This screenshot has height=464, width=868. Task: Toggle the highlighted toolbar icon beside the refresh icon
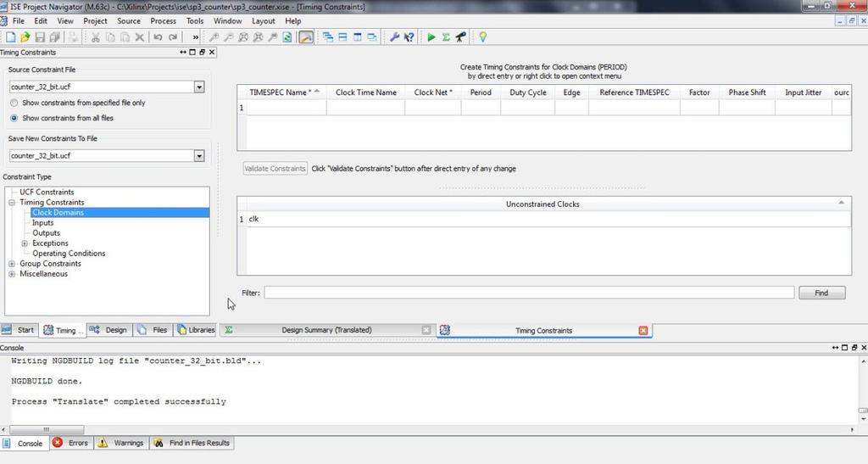pyautogui.click(x=305, y=37)
